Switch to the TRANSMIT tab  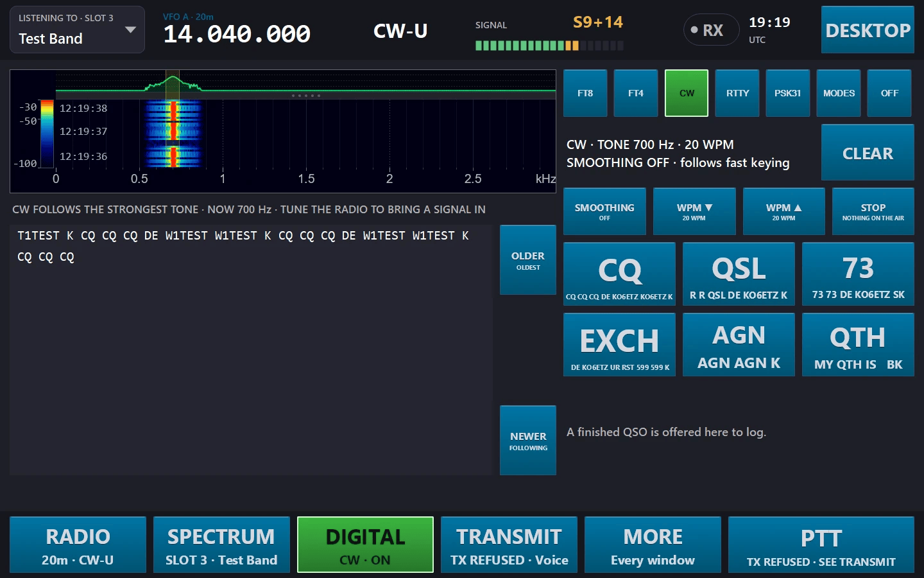[509, 545]
